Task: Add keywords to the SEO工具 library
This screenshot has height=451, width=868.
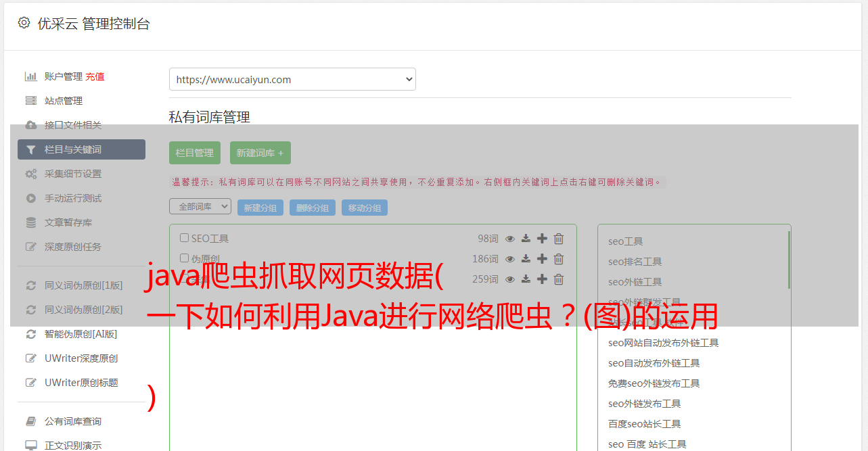Action: pos(542,239)
